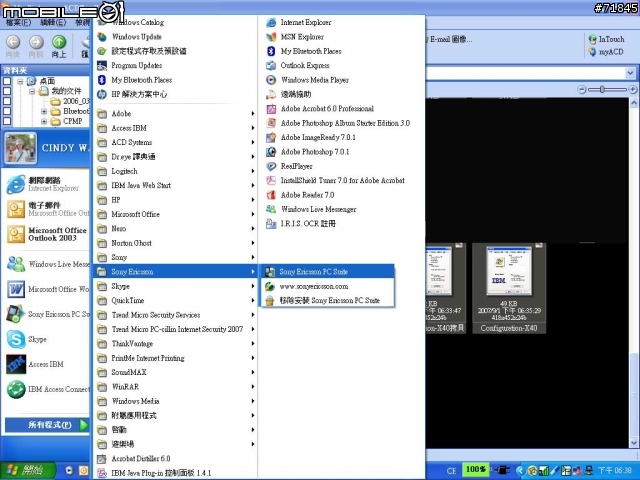Click Adobe Acrobat 6.0 Professional icon

[x=271, y=109]
